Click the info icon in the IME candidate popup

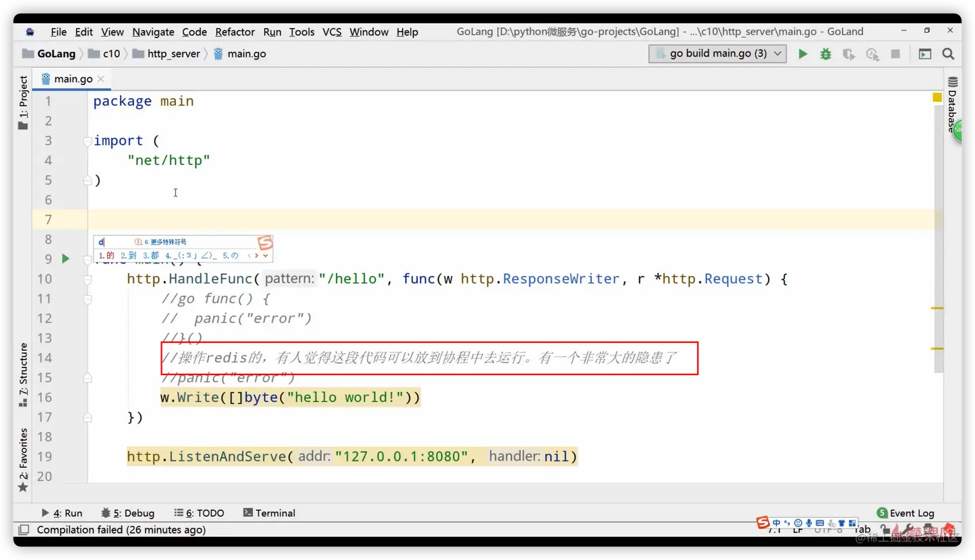[x=138, y=242]
